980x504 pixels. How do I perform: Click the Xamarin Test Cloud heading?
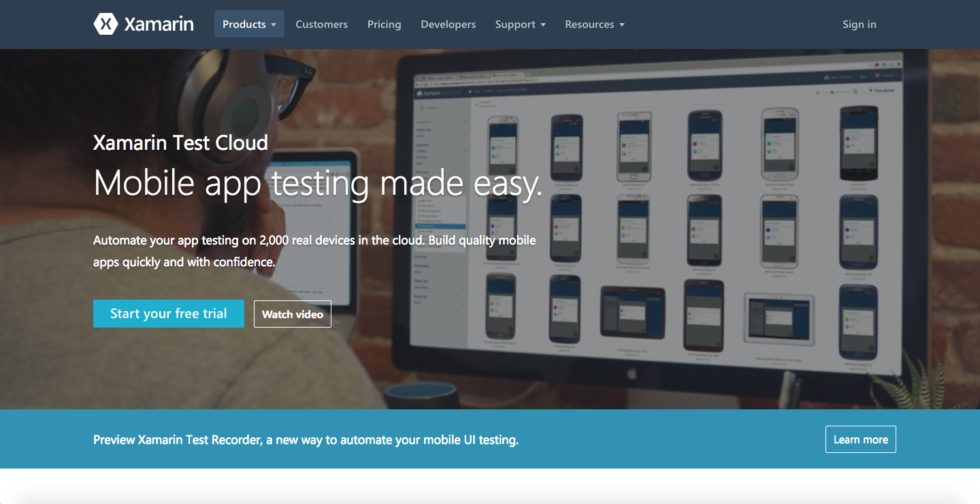180,142
